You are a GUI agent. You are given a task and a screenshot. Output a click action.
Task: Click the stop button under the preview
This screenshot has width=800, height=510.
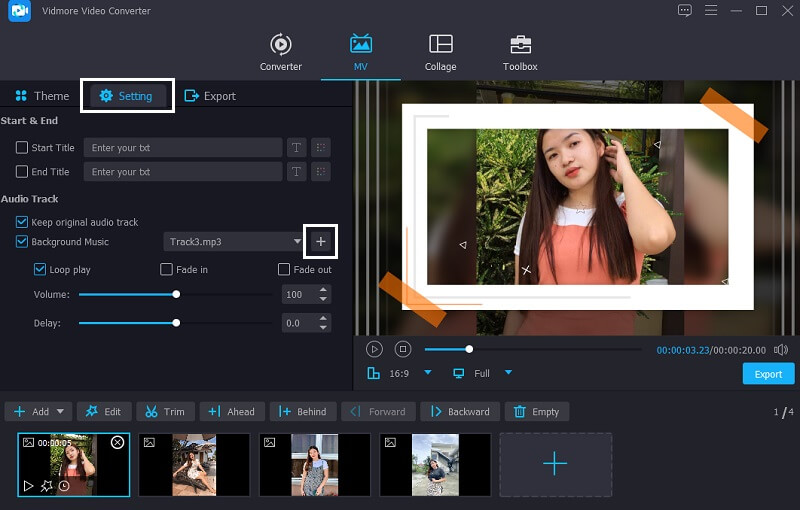[x=402, y=349]
